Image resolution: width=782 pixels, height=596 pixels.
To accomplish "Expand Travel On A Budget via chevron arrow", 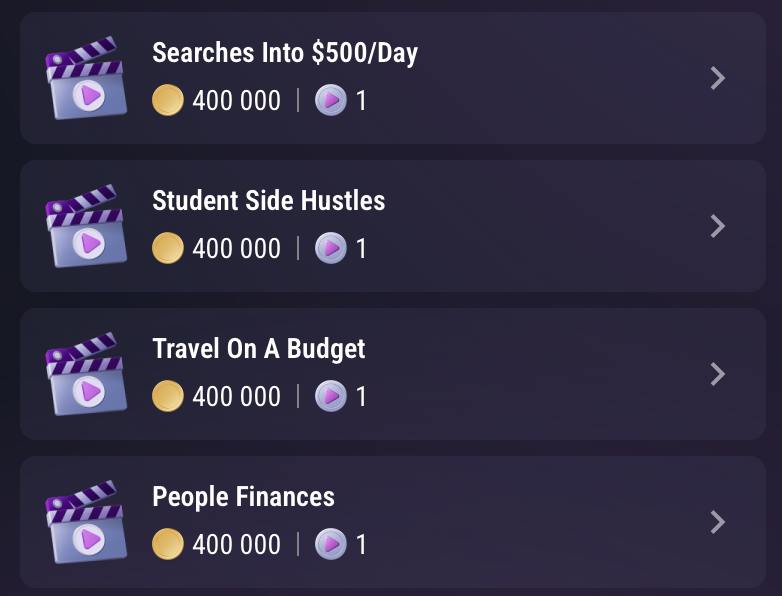I will 717,374.
